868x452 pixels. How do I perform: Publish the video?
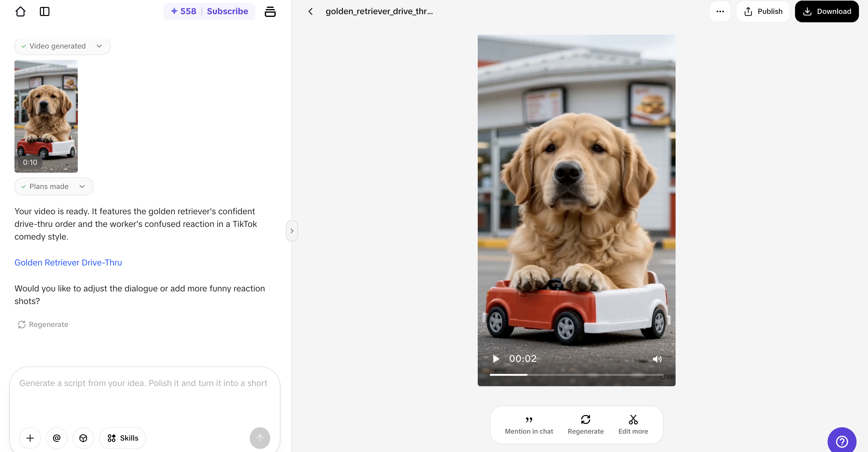(x=763, y=11)
